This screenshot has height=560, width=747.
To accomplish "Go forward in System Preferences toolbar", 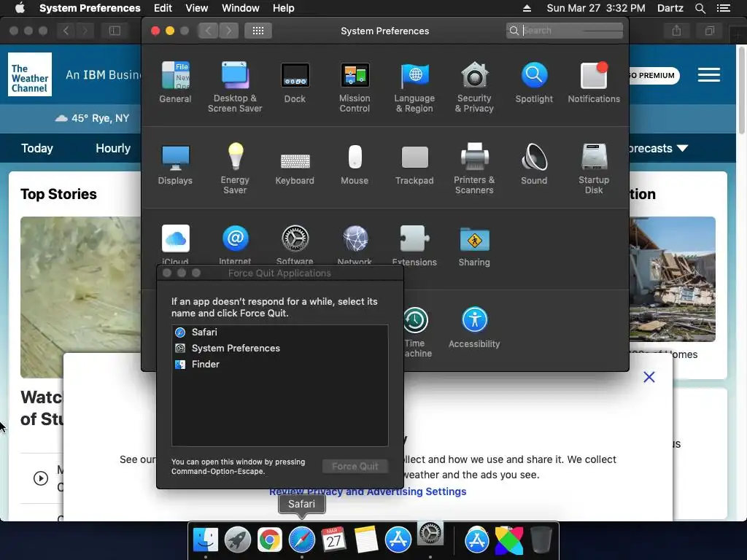I will 229,31.
